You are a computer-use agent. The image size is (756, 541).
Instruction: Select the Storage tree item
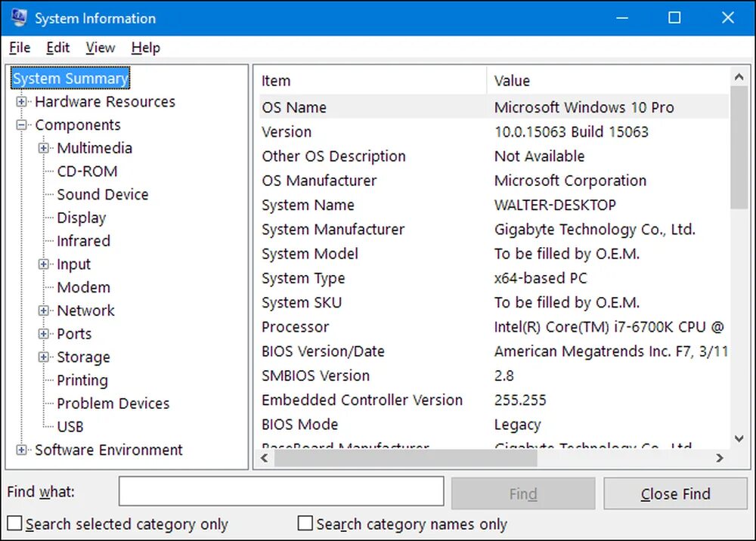point(83,357)
